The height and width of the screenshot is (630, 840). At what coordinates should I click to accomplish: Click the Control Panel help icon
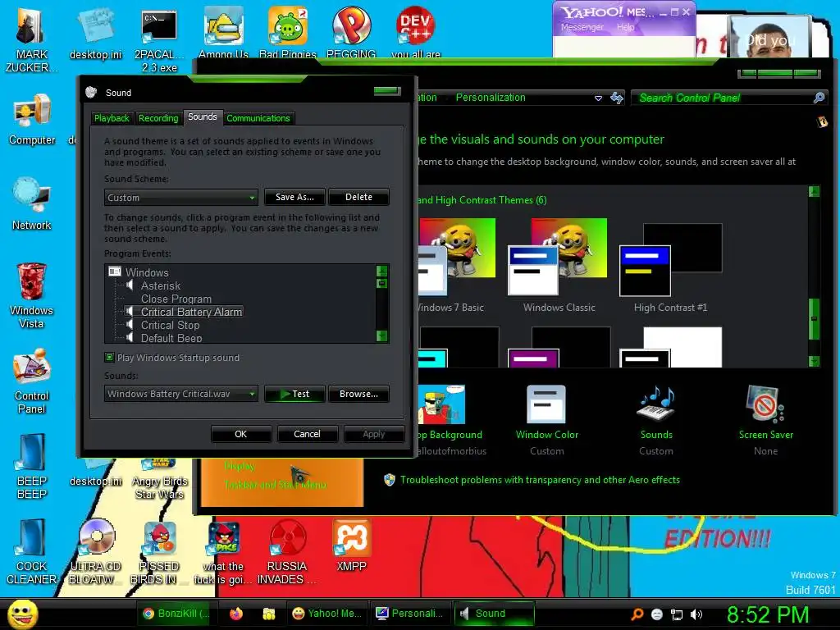point(822,121)
